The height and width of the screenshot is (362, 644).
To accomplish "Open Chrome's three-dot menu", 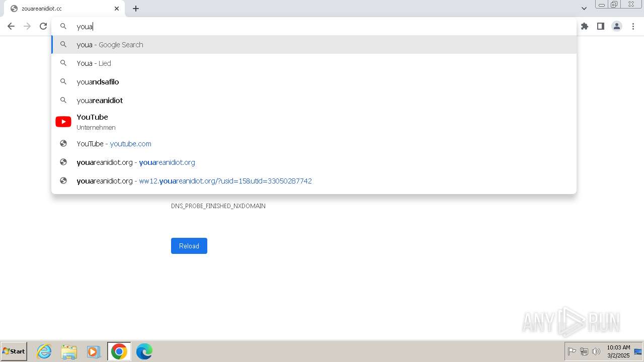I will coord(633,26).
